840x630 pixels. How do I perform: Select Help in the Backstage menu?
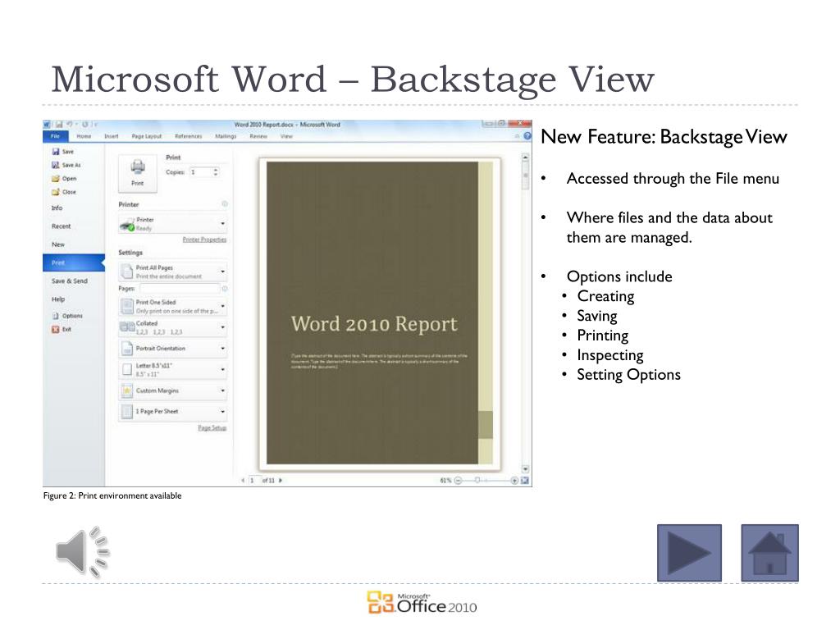tap(58, 299)
